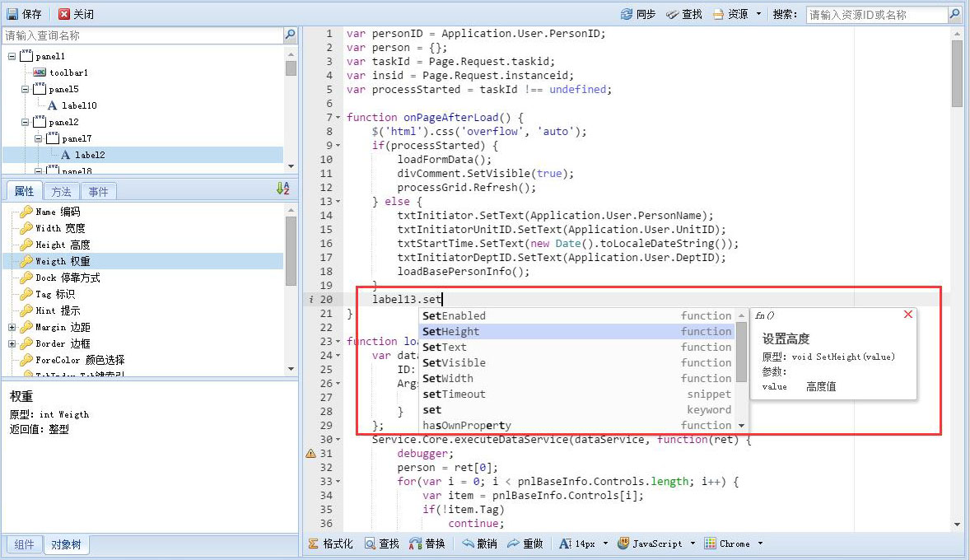Choose SetEnabled from the autocomplete list
This screenshot has height=560, width=970.
point(576,315)
